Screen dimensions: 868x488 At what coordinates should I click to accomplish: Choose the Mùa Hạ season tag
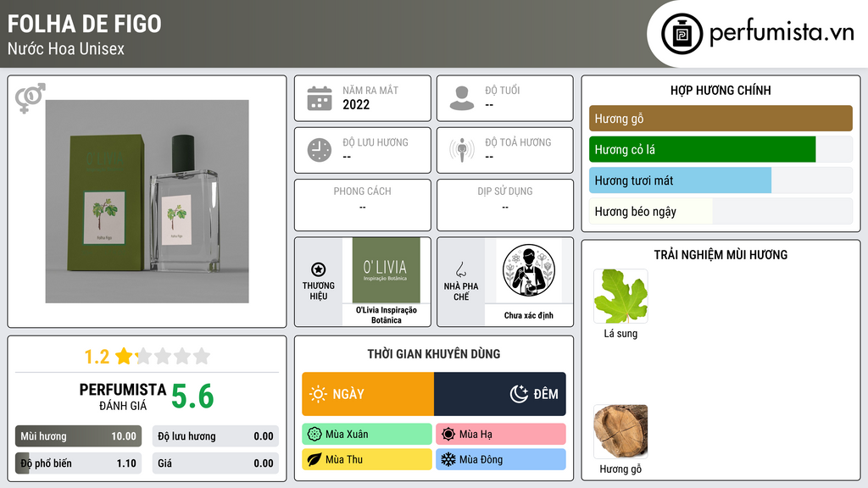coord(501,435)
